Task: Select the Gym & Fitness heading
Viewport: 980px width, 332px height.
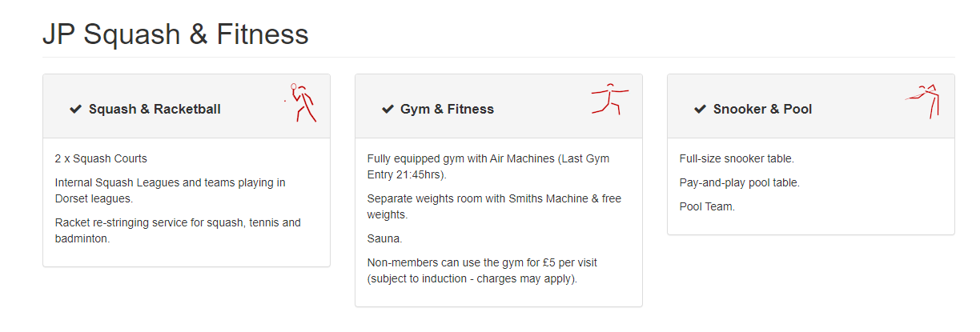Action: click(447, 109)
